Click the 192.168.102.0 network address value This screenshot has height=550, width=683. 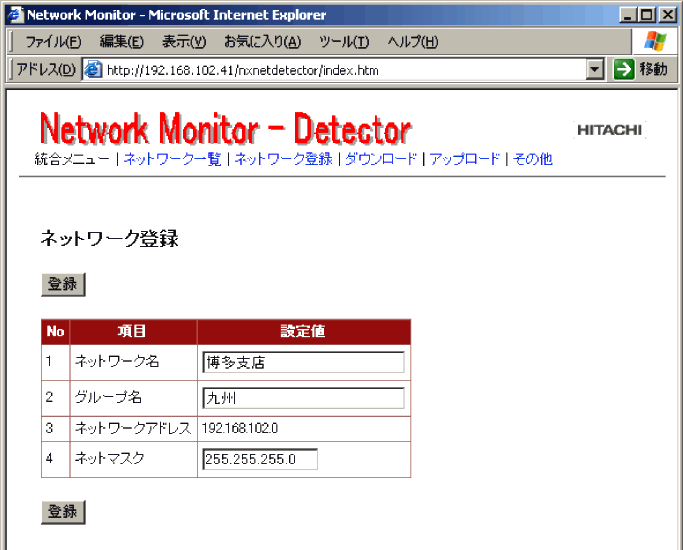240,429
